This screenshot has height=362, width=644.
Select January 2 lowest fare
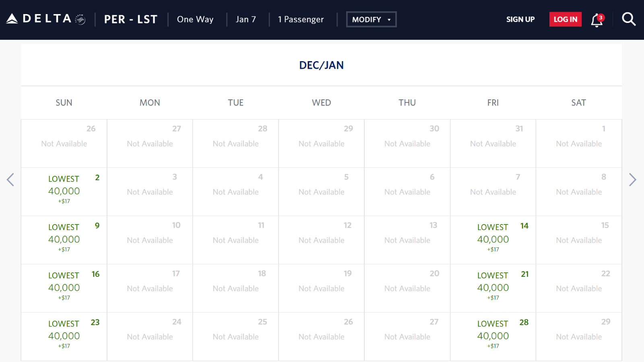[64, 192]
